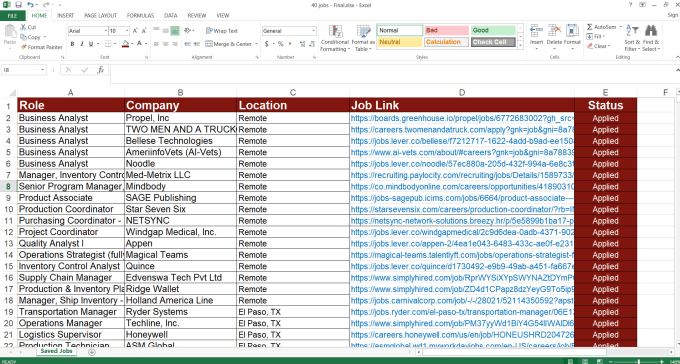This screenshot has height=364, width=680.
Task: Apply the Neutral cell style
Action: pos(399,42)
